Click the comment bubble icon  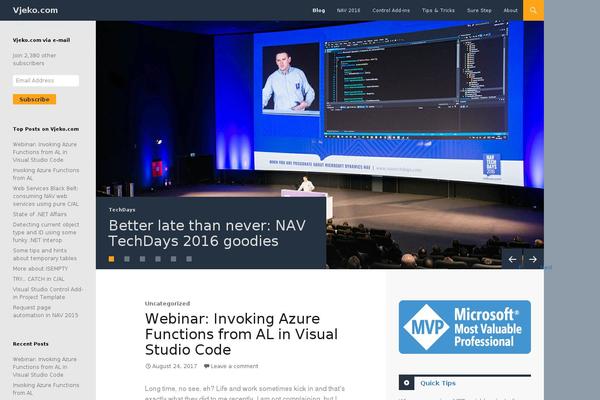206,366
